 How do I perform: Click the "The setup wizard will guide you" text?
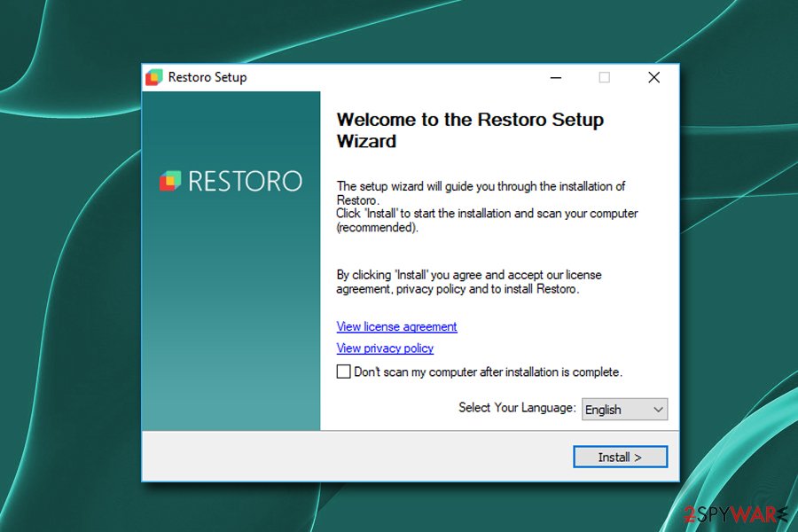415,186
